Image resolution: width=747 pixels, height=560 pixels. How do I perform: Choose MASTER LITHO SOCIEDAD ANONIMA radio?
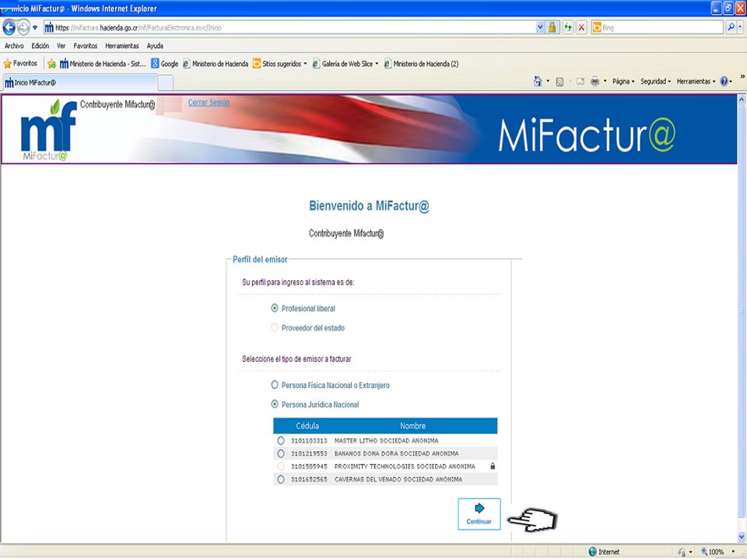[281, 440]
